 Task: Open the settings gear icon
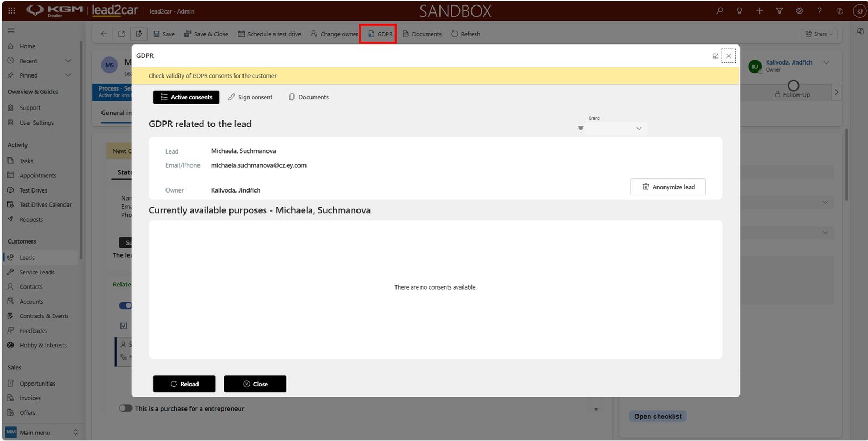pyautogui.click(x=800, y=11)
